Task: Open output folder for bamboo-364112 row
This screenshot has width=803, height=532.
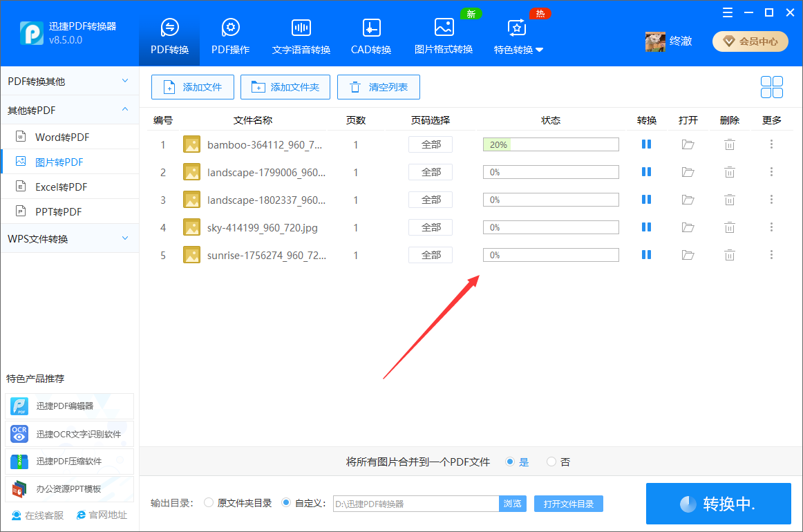Action: (688, 144)
